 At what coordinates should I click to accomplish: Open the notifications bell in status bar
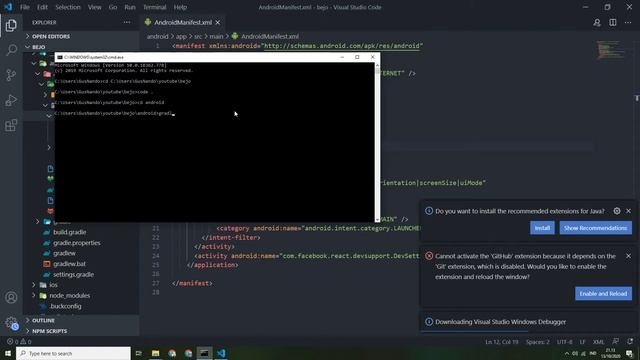point(630,342)
